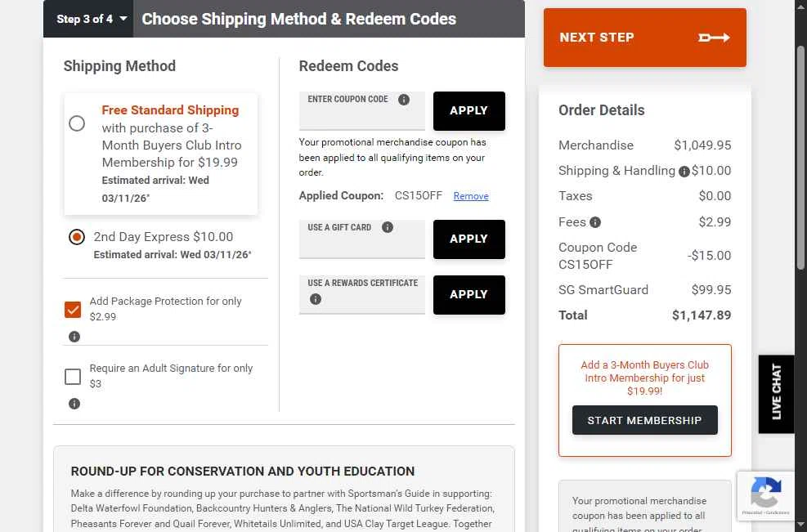Click info icon beside Enter Coupon Code
The image size is (807, 532).
coord(404,100)
